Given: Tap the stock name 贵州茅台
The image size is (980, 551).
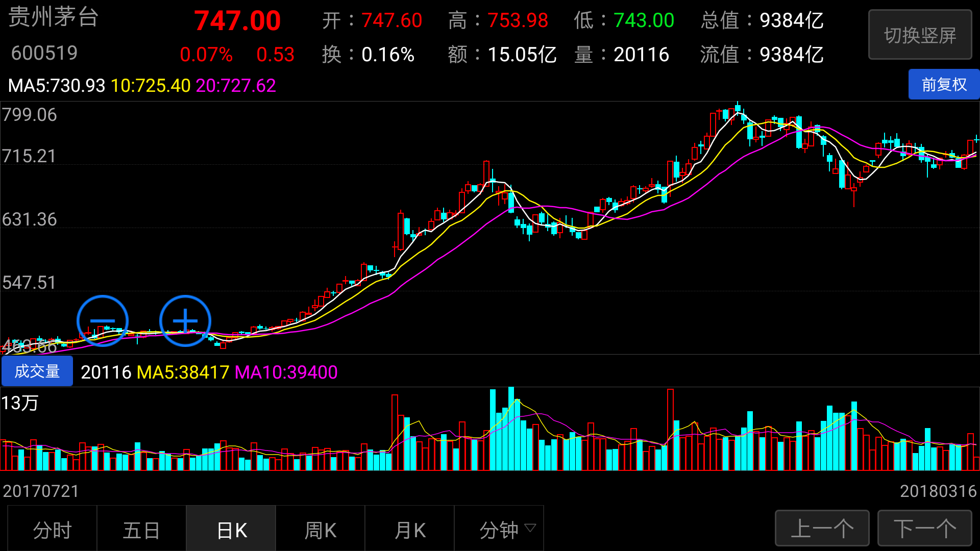Looking at the screenshot, I should [x=54, y=18].
